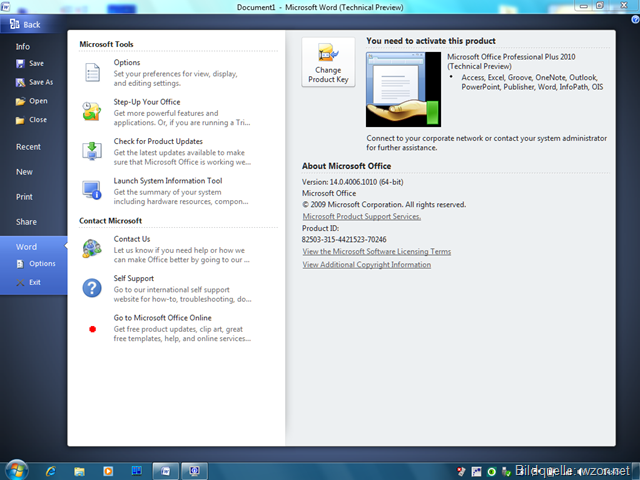The image size is (640, 480).
Task: Open Microsoft Product Support Services link
Action: [x=361, y=216]
